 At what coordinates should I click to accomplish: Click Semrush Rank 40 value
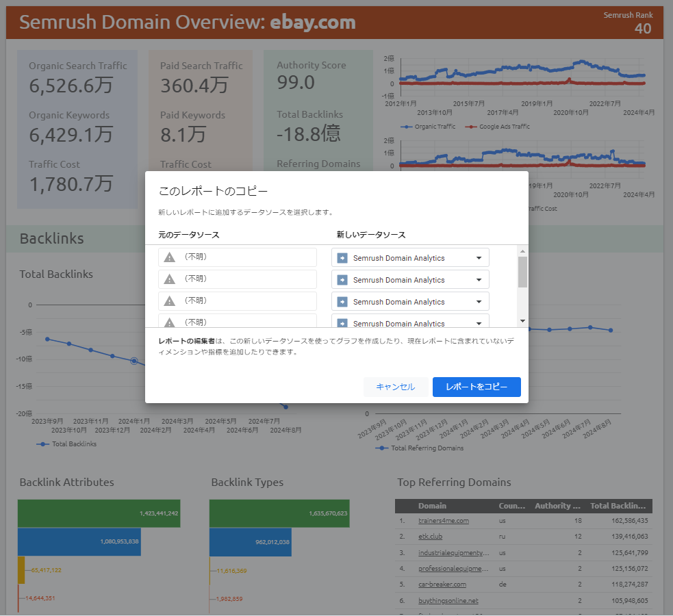[x=642, y=28]
